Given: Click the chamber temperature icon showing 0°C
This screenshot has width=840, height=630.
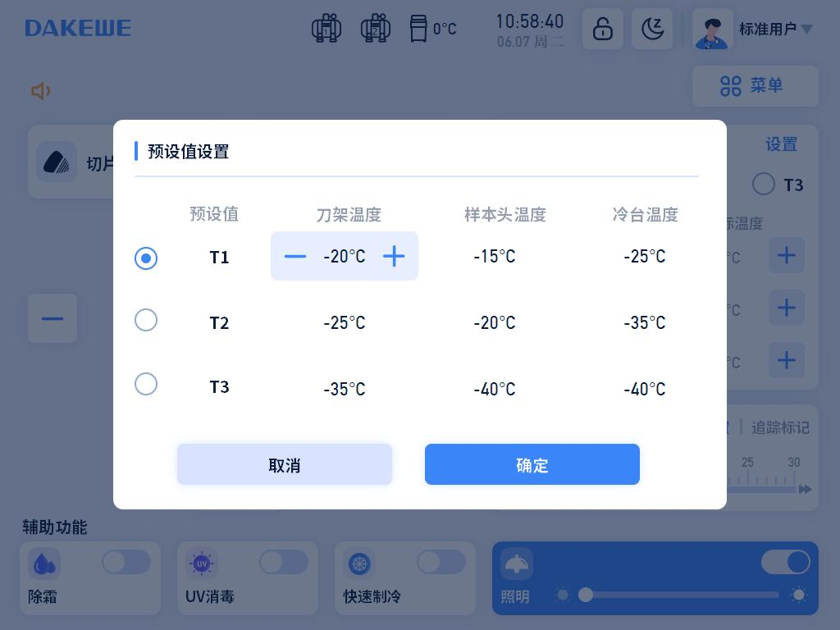Looking at the screenshot, I should [419, 29].
